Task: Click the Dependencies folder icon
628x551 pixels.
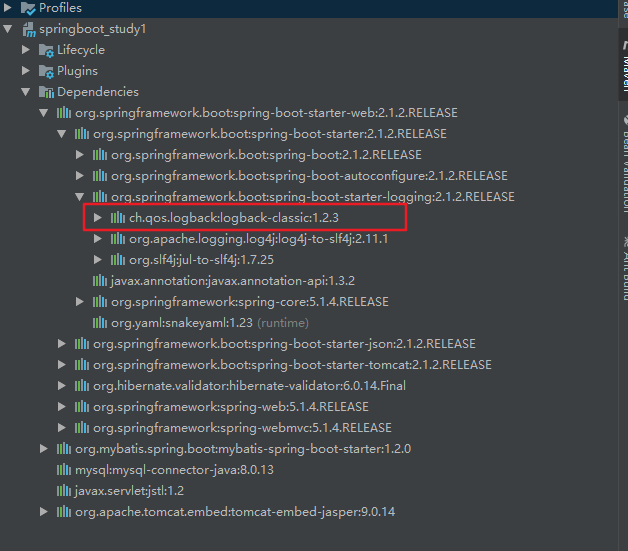Action: [x=46, y=92]
